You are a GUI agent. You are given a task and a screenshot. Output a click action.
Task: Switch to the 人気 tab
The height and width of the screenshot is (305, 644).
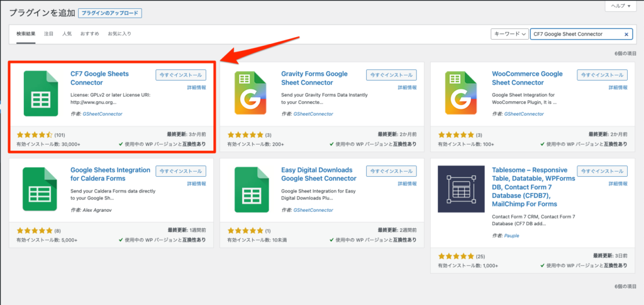[x=67, y=34]
